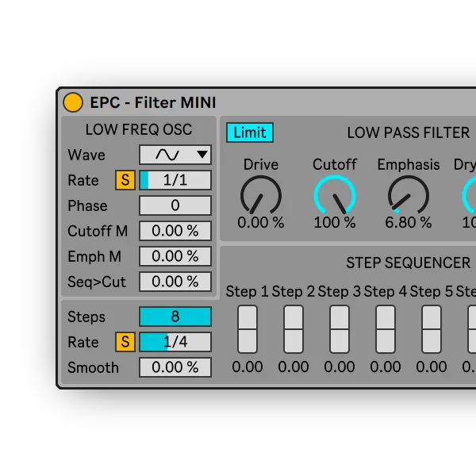Click the Step 1 label
The width and height of the screenshot is (476, 476).
click(247, 291)
